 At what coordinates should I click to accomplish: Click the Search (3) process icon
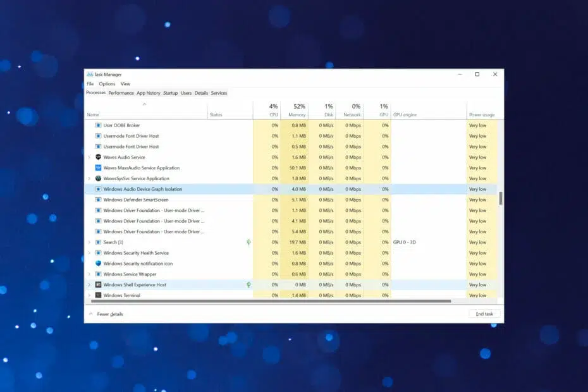click(x=98, y=242)
